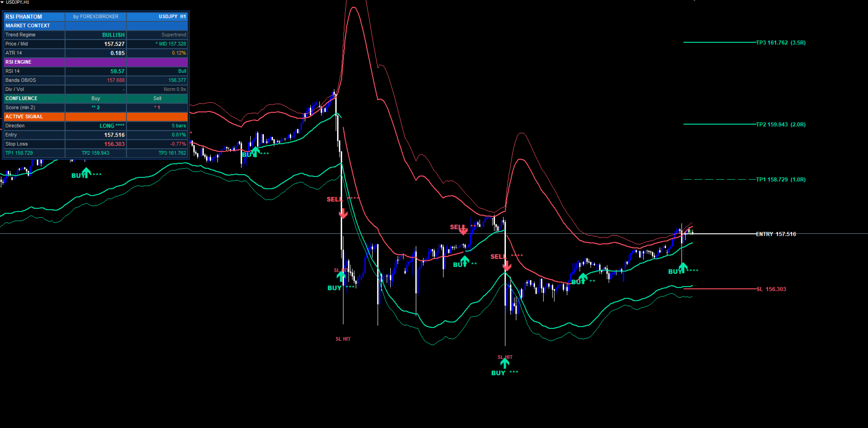This screenshot has height=428, width=868.
Task: Click the SELL **** arrow at lower middle
Action: click(507, 266)
